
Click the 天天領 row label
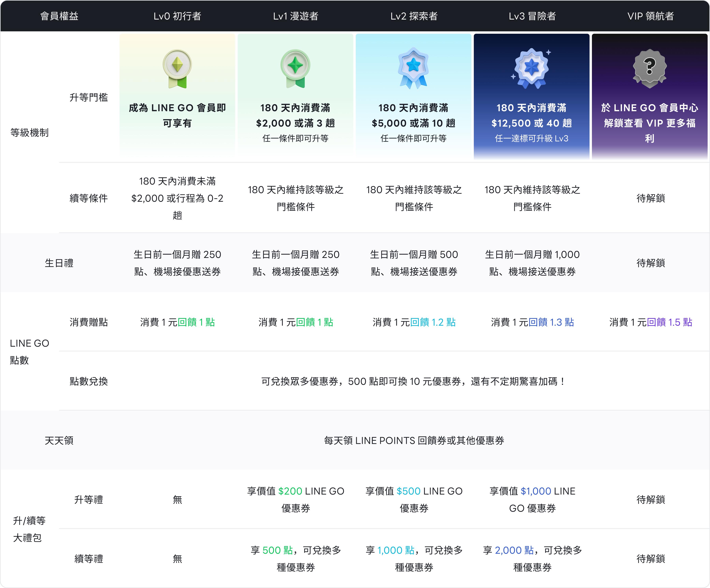pos(59,440)
